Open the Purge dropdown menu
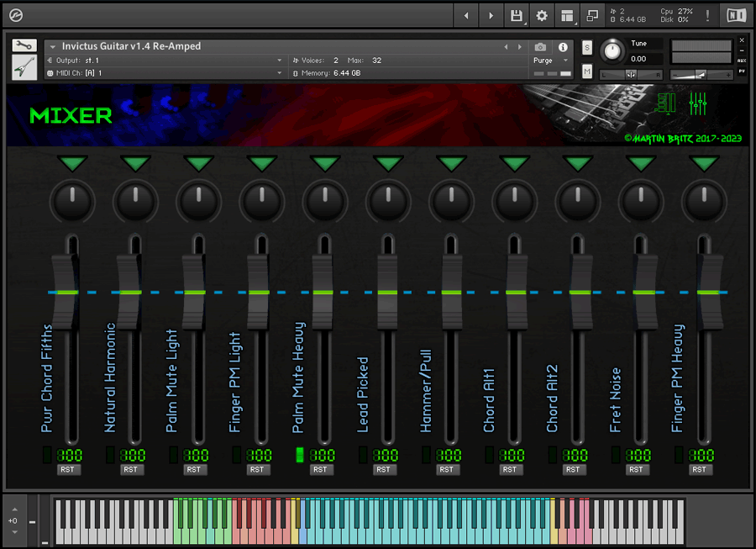The image size is (756, 549). coord(550,61)
